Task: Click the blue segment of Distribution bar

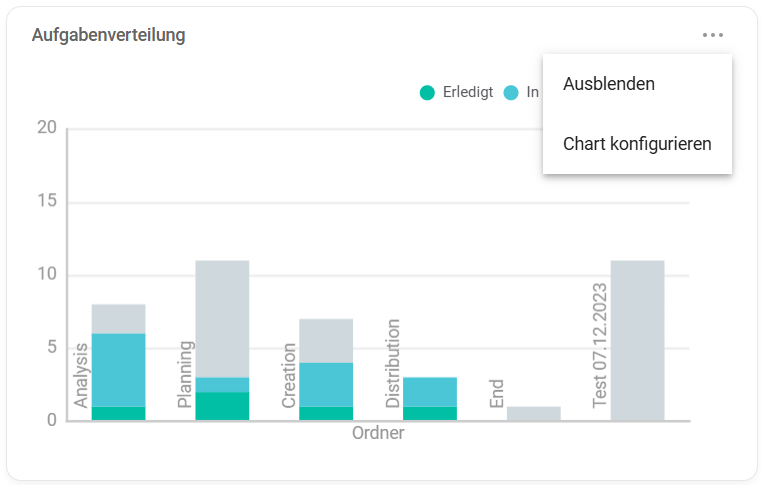Action: pos(430,391)
